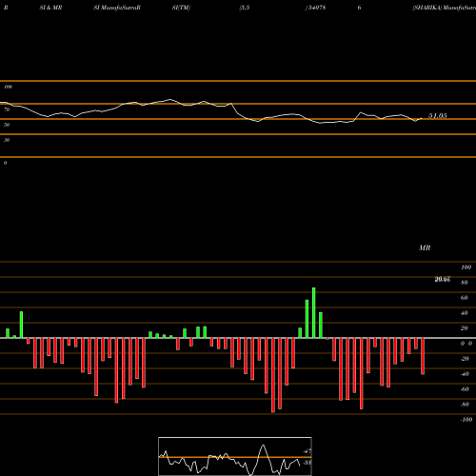This screenshot has height=476, width=476.
Task: Click the end point of the RSI line
Action: [x=422, y=118]
